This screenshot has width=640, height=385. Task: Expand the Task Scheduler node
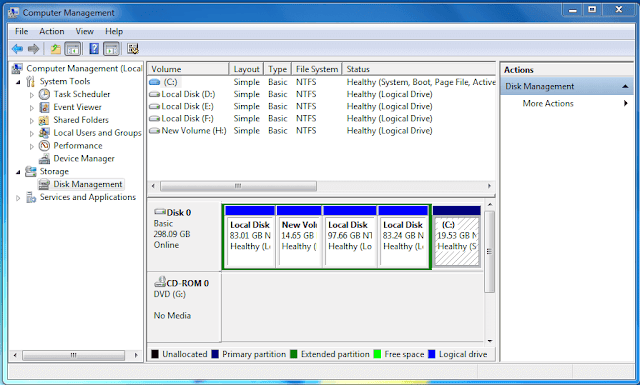(31, 95)
